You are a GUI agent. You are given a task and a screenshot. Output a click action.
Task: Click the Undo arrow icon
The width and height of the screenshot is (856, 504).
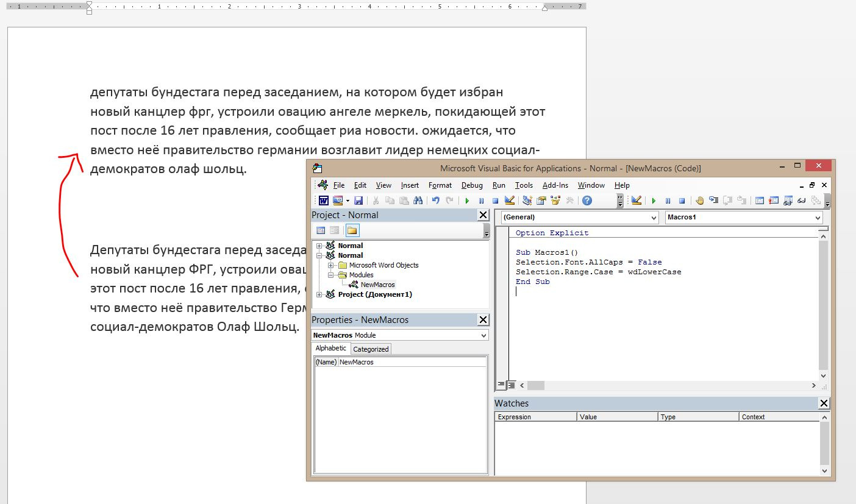click(435, 201)
